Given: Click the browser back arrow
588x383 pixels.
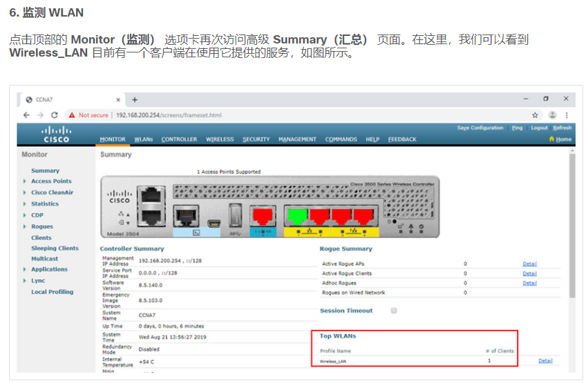Looking at the screenshot, I should pyautogui.click(x=27, y=115).
